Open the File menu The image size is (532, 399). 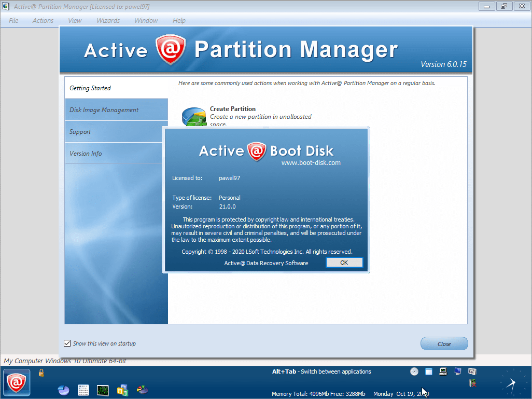(13, 20)
